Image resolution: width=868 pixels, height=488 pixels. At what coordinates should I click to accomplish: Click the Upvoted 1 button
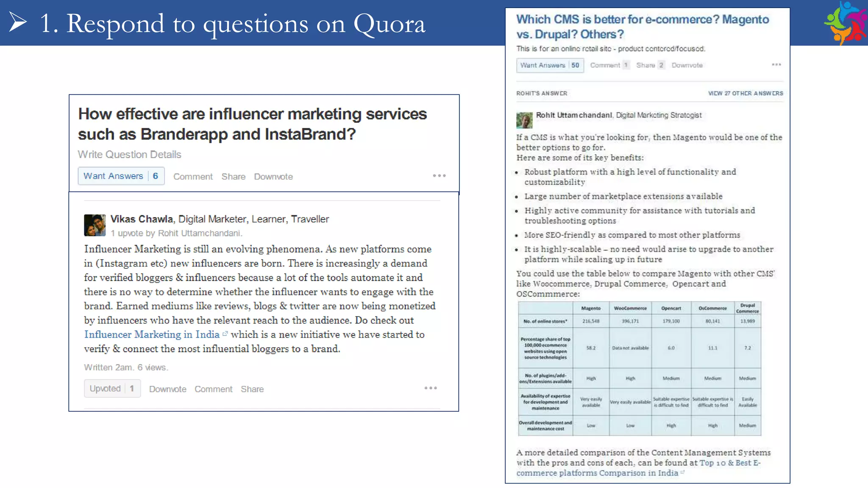point(112,388)
